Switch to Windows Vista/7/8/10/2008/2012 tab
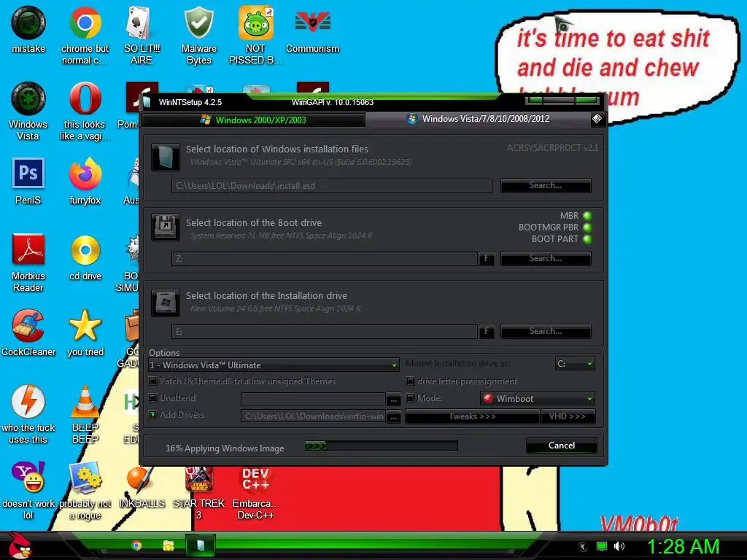 click(479, 119)
